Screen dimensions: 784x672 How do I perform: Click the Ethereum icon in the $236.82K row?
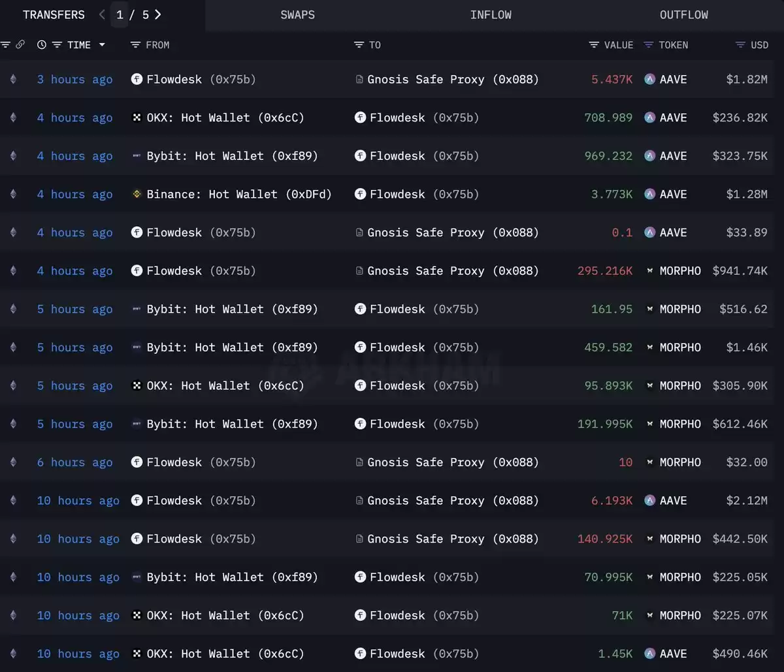13,118
